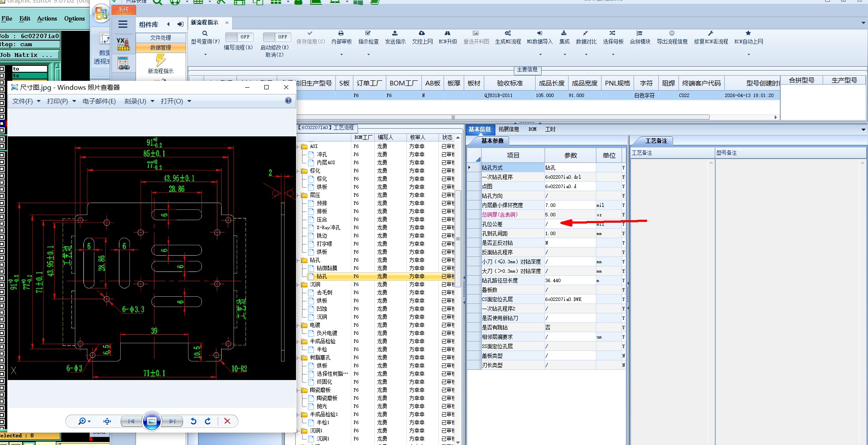The image size is (868, 445).
Task: Open 打印(P) menu in photo viewer
Action: 62,101
